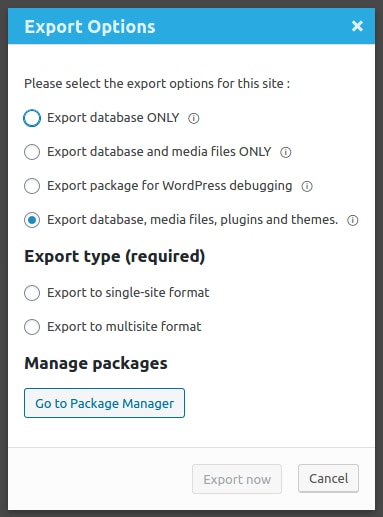Screen dimensions: 383x517
Task: Click the Export Options title bar
Action: 192,26
